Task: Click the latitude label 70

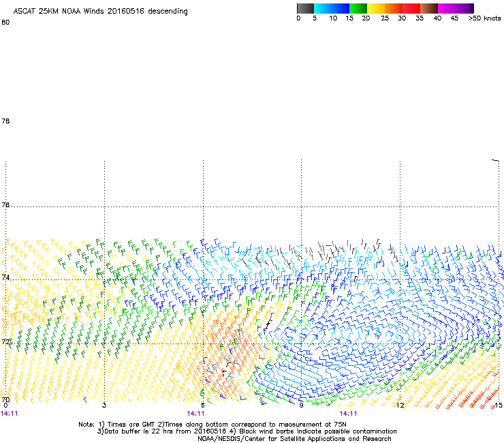Action: click(5, 399)
